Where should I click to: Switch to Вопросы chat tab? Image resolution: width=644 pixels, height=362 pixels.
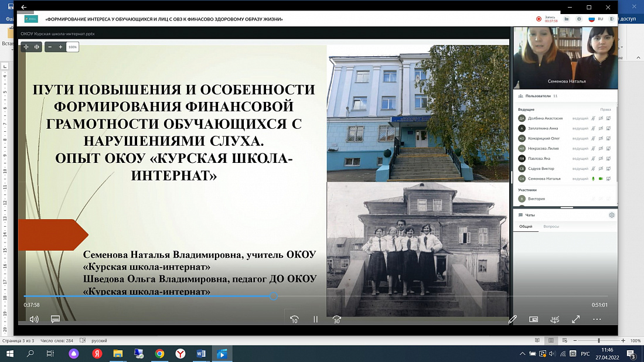[x=551, y=226]
